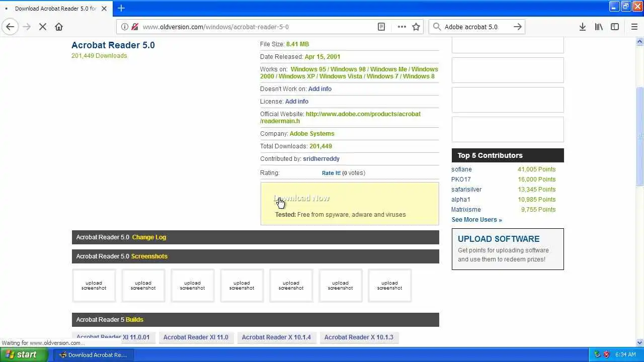Image resolution: width=644 pixels, height=362 pixels.
Task: Click the scrollbar down arrow
Action: click(x=640, y=343)
